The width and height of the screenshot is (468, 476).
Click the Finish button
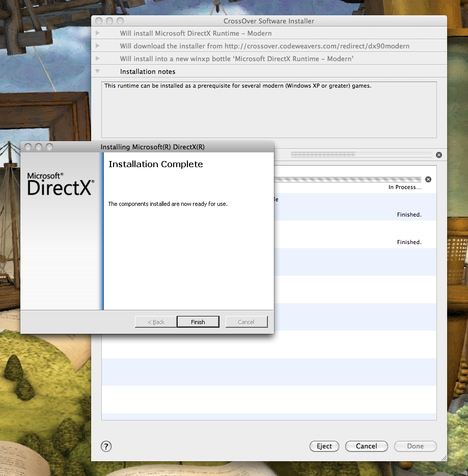point(198,322)
